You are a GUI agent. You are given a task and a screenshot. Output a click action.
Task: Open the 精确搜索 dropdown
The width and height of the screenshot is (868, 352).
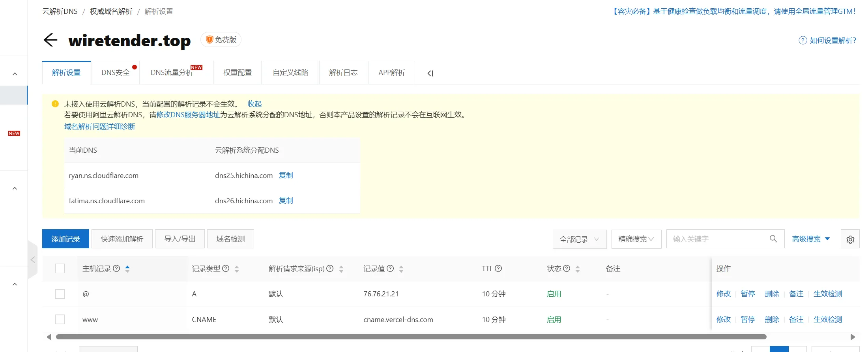636,239
